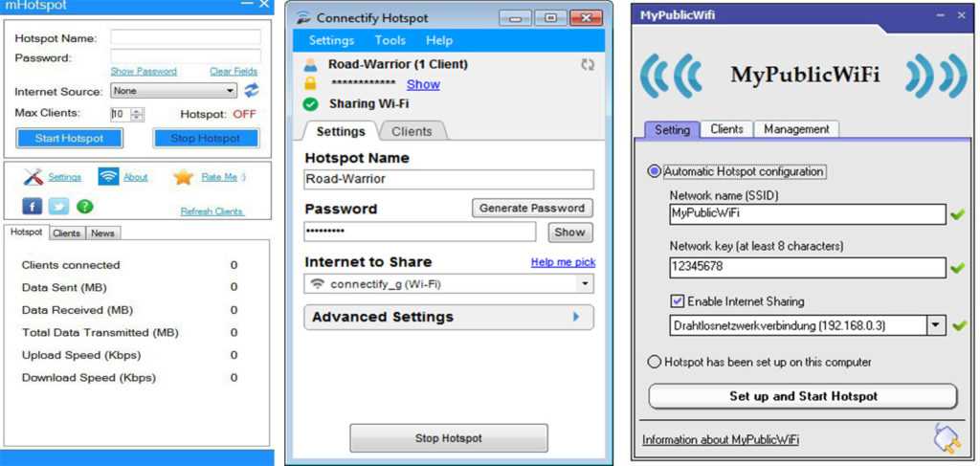Click Show Password link in mHotspot
This screenshot has height=466, width=980.
point(144,71)
